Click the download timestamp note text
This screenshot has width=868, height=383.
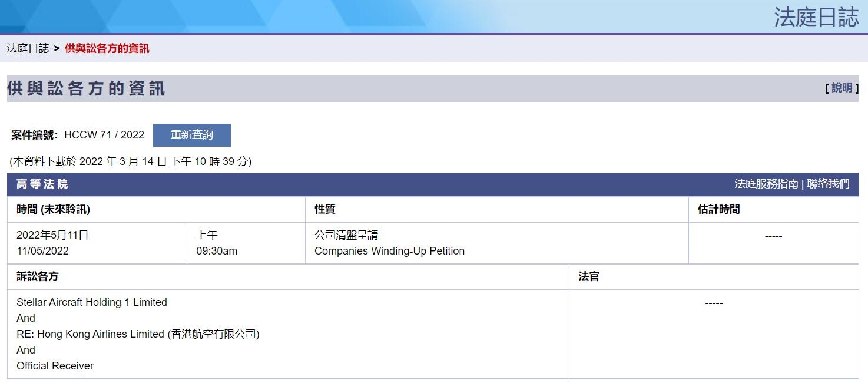(131, 161)
